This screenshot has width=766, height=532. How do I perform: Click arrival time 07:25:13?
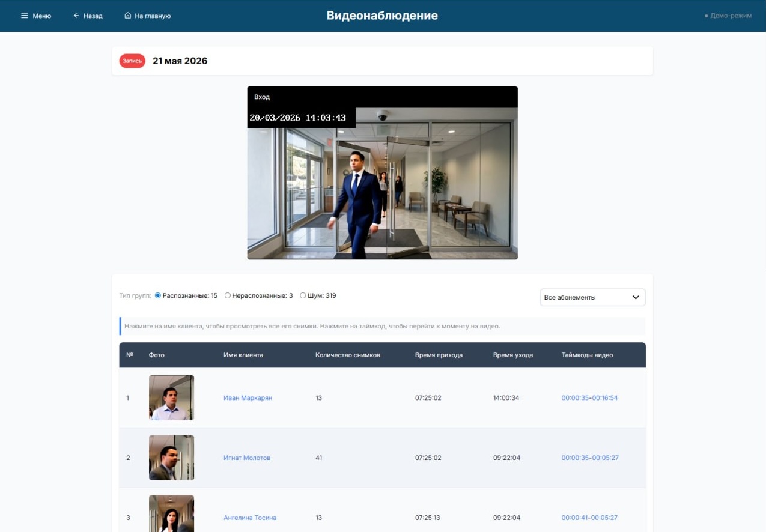tap(428, 518)
